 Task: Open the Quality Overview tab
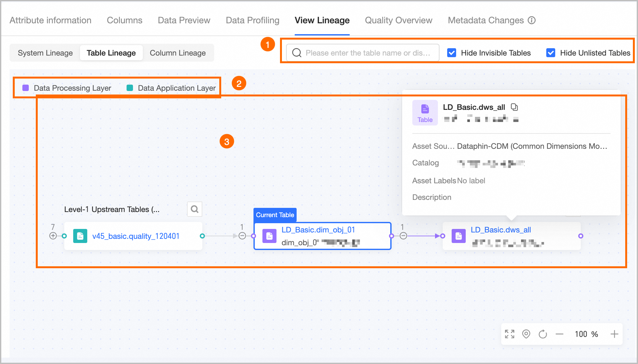point(398,20)
